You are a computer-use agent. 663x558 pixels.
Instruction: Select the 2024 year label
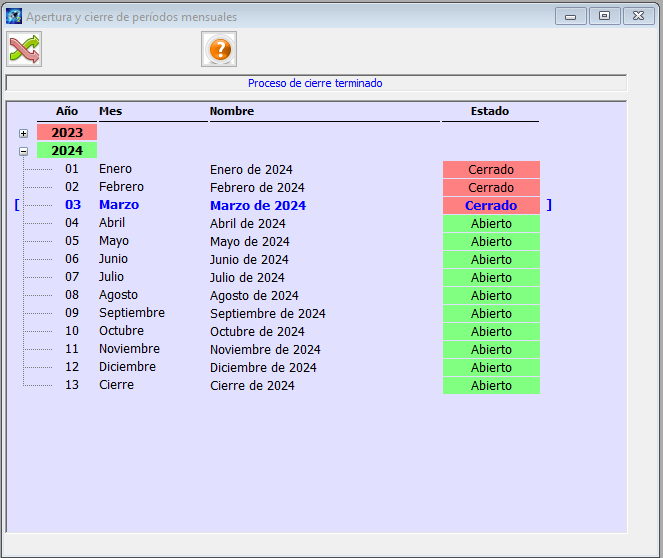point(67,150)
